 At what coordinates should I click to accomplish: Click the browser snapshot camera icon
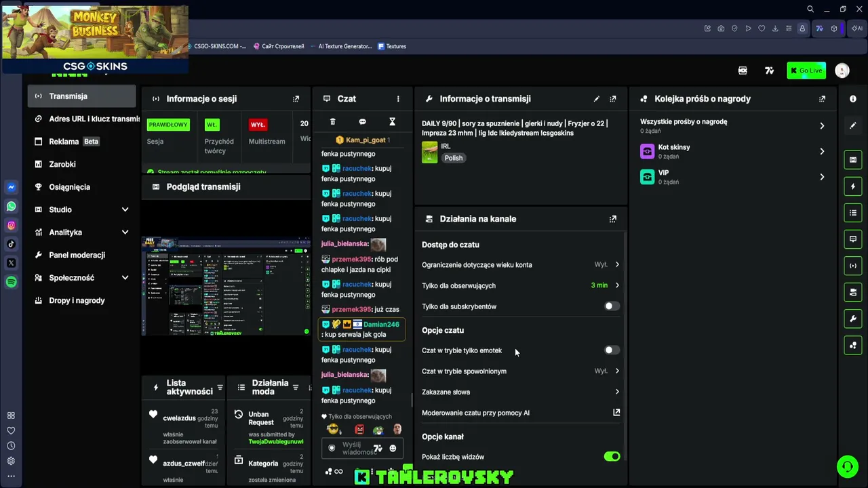[721, 28]
